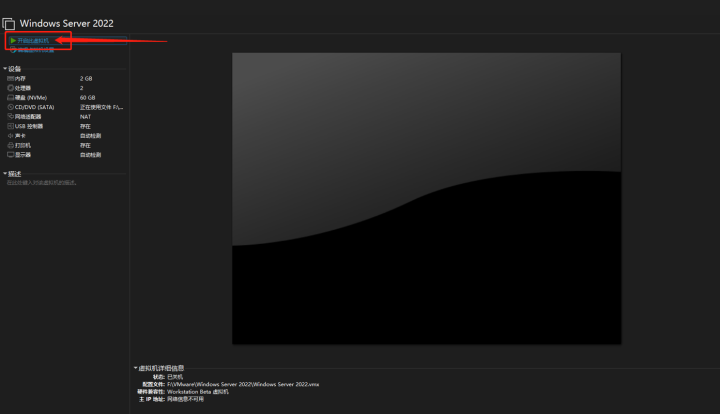This screenshot has height=414, width=720.
Task: Click the 网络适配器 network icon
Action: coord(11,117)
